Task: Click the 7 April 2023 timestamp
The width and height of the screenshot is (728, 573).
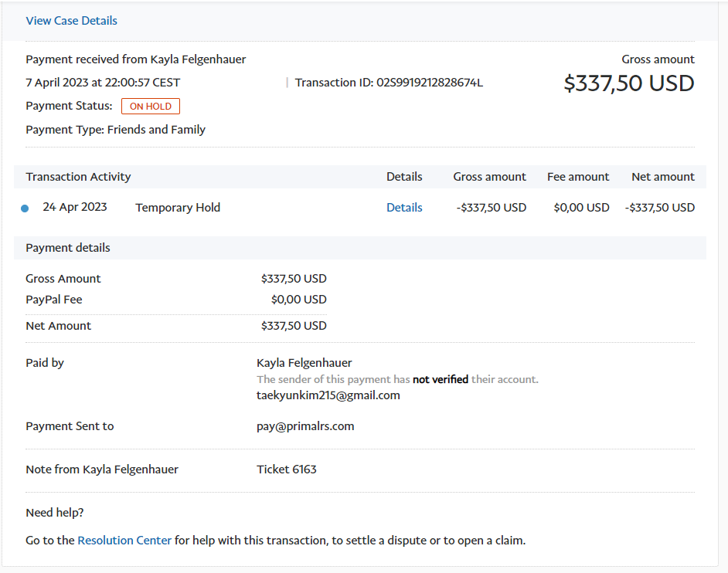Action: [104, 83]
